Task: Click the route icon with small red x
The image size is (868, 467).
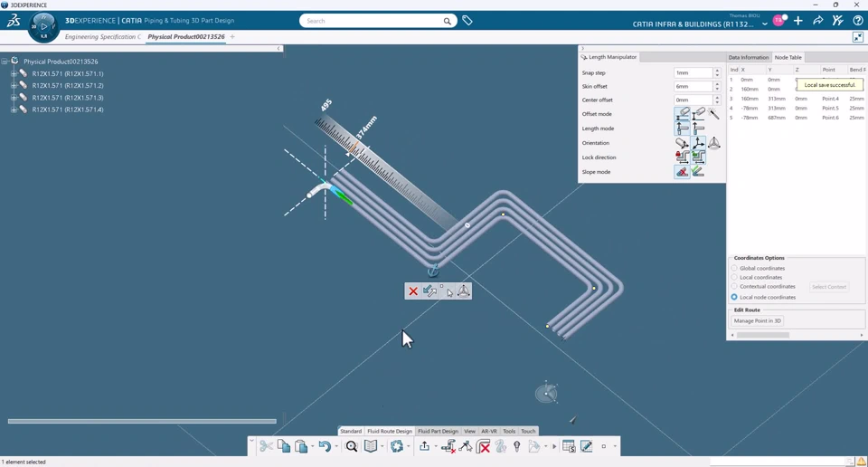Action: [448, 446]
